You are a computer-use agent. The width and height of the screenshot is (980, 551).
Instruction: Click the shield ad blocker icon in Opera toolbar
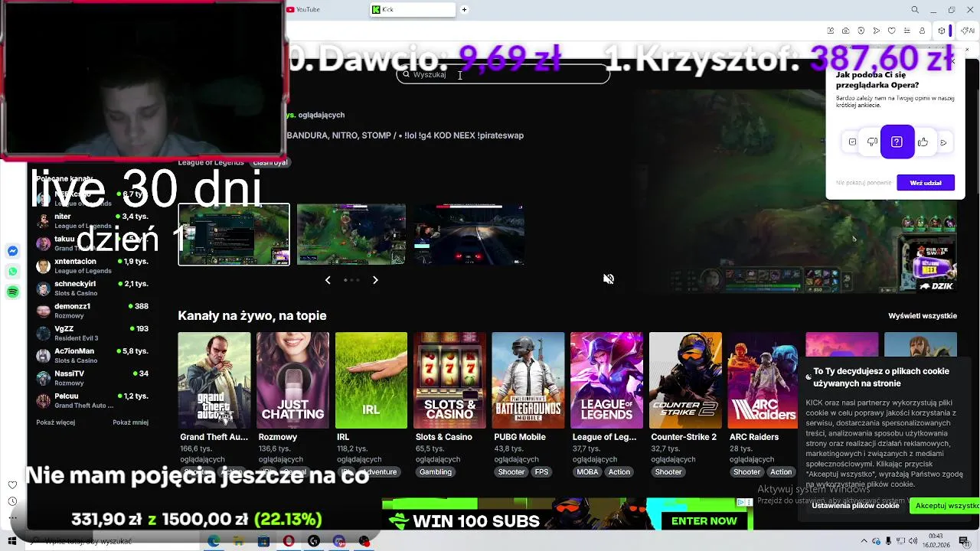(861, 31)
